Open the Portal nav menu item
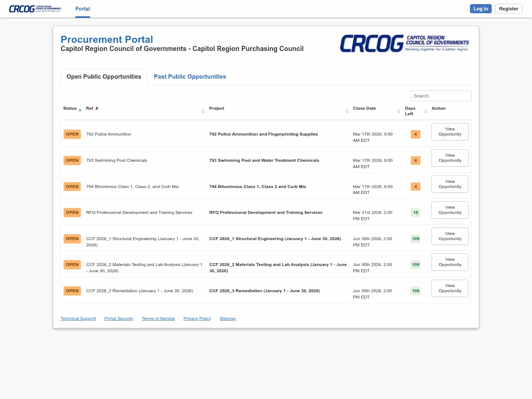 pyautogui.click(x=82, y=9)
